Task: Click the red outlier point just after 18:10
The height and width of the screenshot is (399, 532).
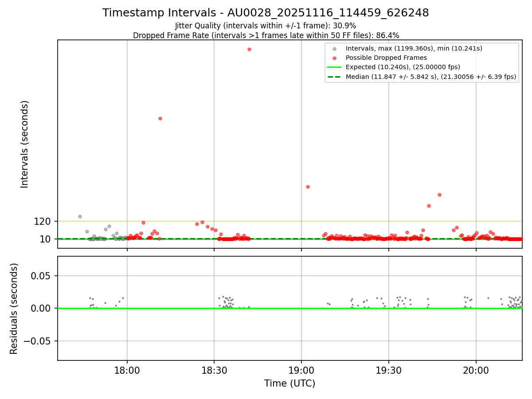Action: pos(160,118)
